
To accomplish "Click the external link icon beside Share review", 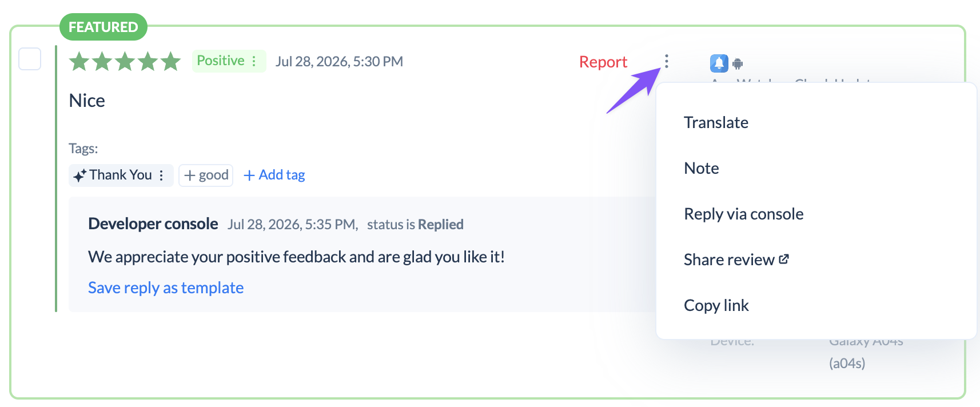I will point(784,259).
